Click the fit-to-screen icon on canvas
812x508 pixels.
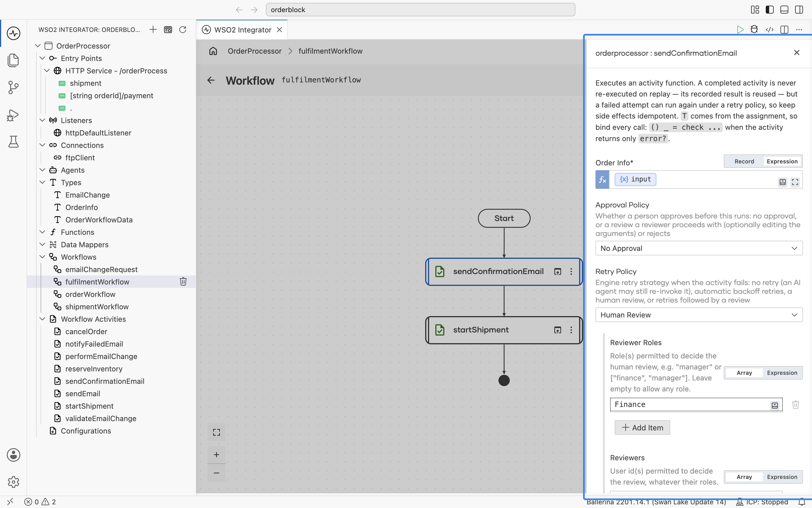click(x=217, y=432)
